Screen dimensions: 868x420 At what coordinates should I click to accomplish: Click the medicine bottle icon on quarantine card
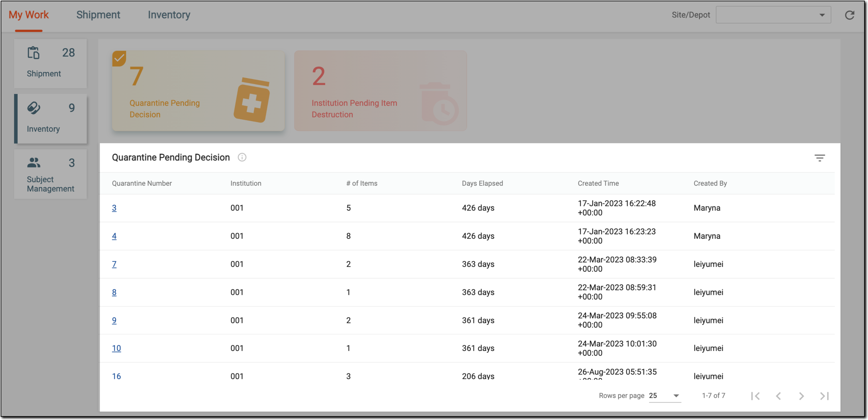tap(252, 100)
